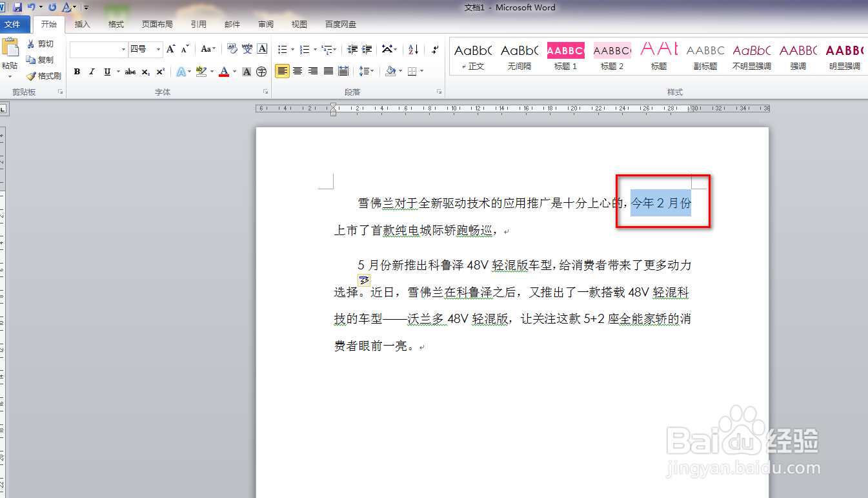Screen dimensions: 868x498
Task: Apply paragraph shading fill color
Action: [x=390, y=71]
